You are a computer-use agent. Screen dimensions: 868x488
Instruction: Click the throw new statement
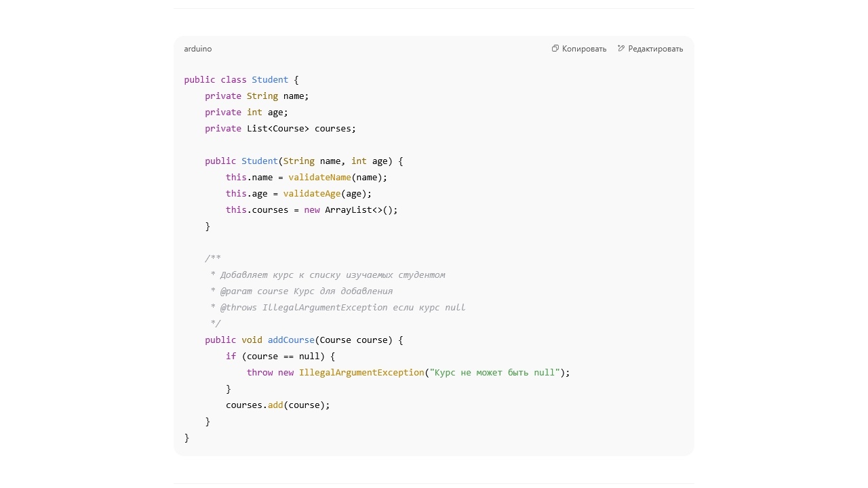(273, 372)
